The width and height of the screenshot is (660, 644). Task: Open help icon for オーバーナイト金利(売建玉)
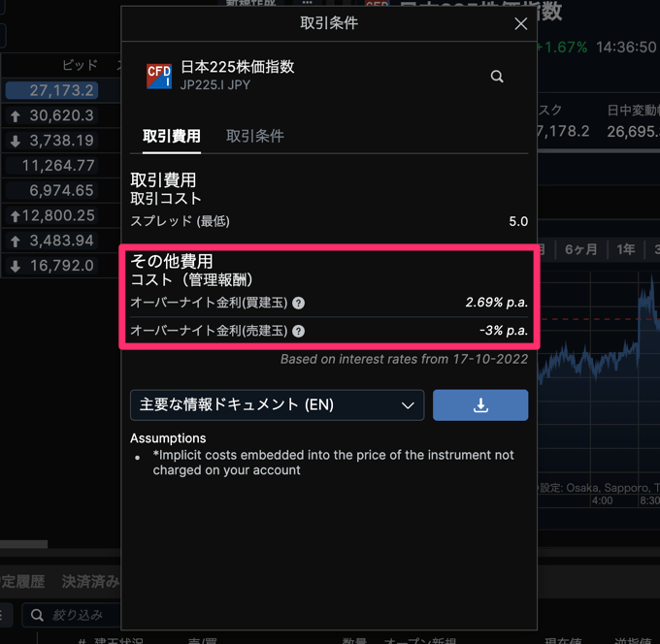pyautogui.click(x=298, y=331)
